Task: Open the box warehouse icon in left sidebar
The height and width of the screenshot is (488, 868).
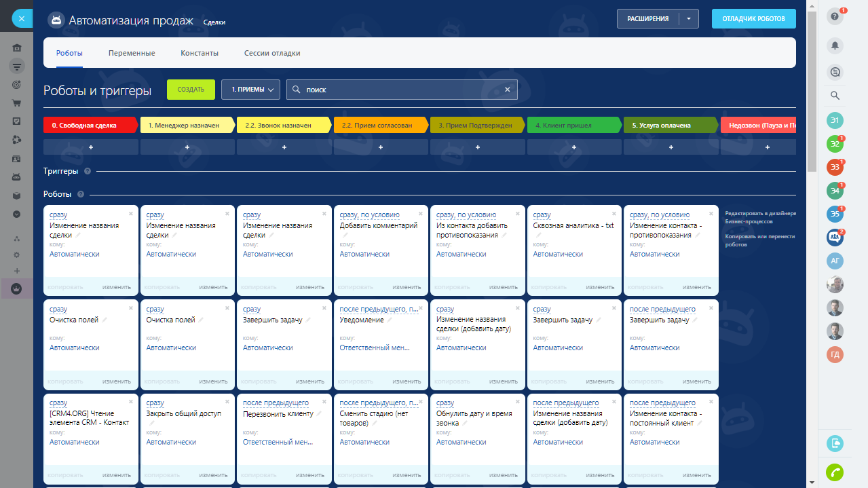Action: point(17,195)
